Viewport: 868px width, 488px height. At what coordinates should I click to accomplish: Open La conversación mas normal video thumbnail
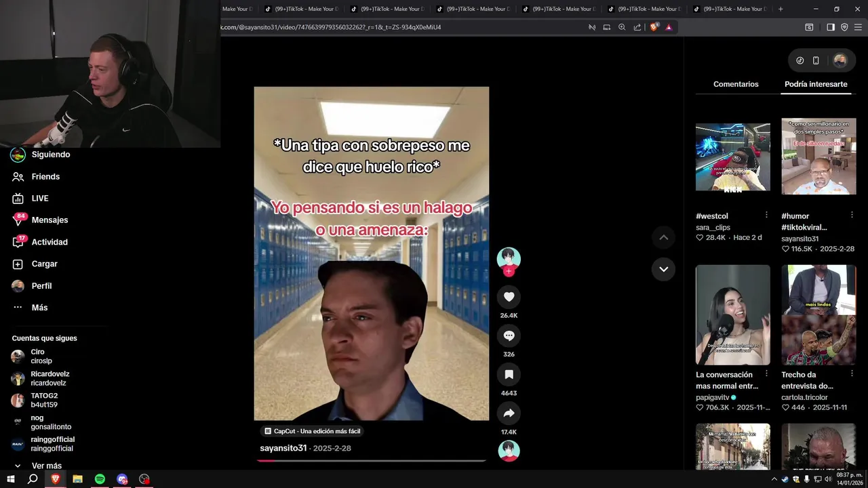click(x=732, y=314)
